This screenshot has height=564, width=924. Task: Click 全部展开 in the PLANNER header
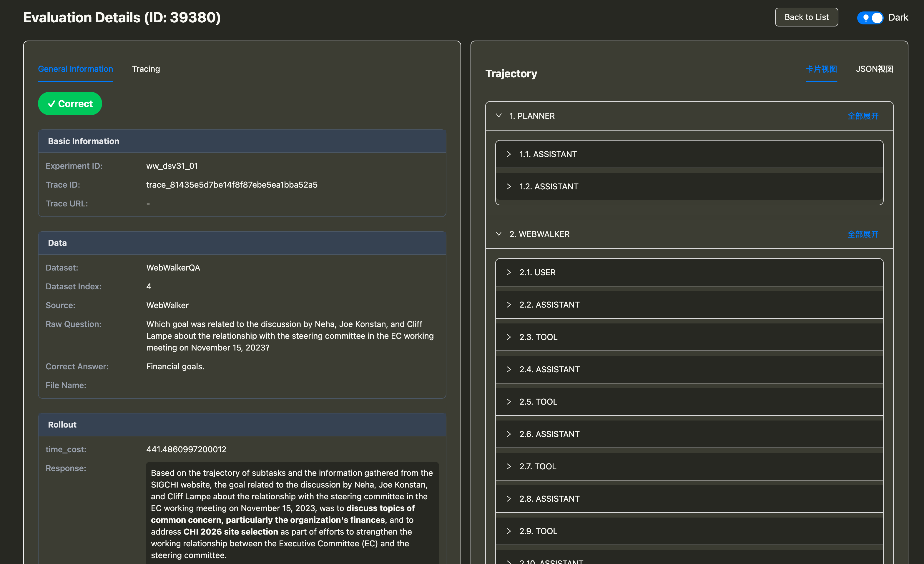click(862, 116)
